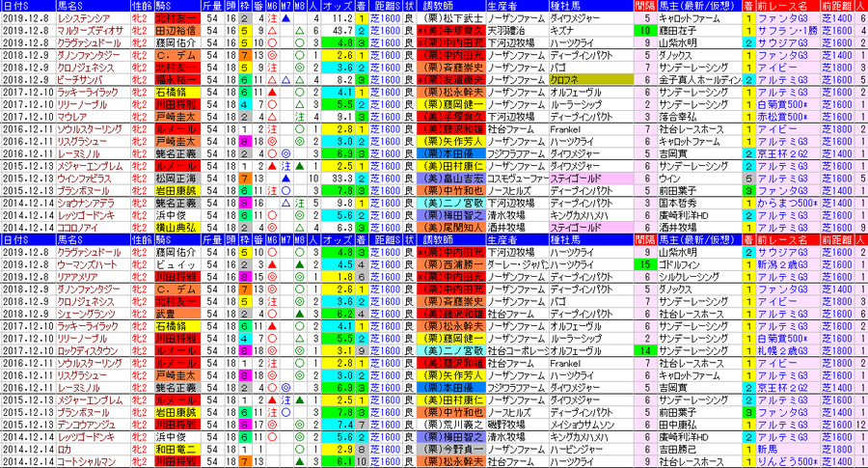Click 馬主(最新/仮想) header in the second table
Image resolution: width=868 pixels, height=468 pixels.
[x=699, y=240]
